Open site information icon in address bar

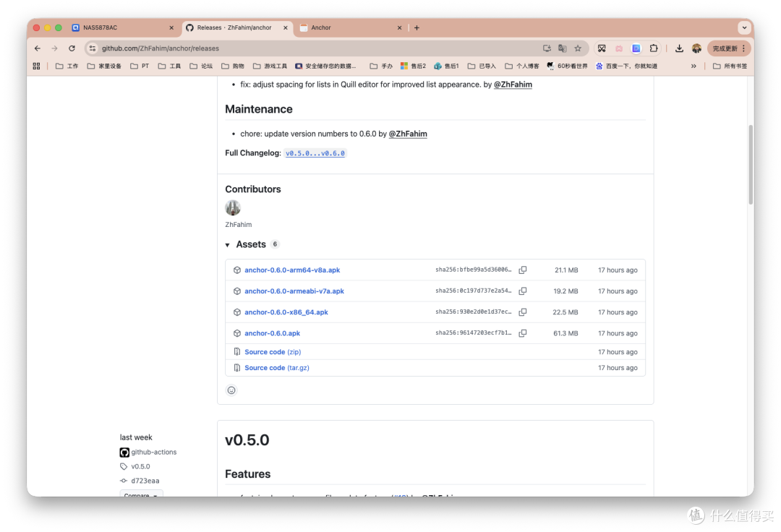(92, 48)
